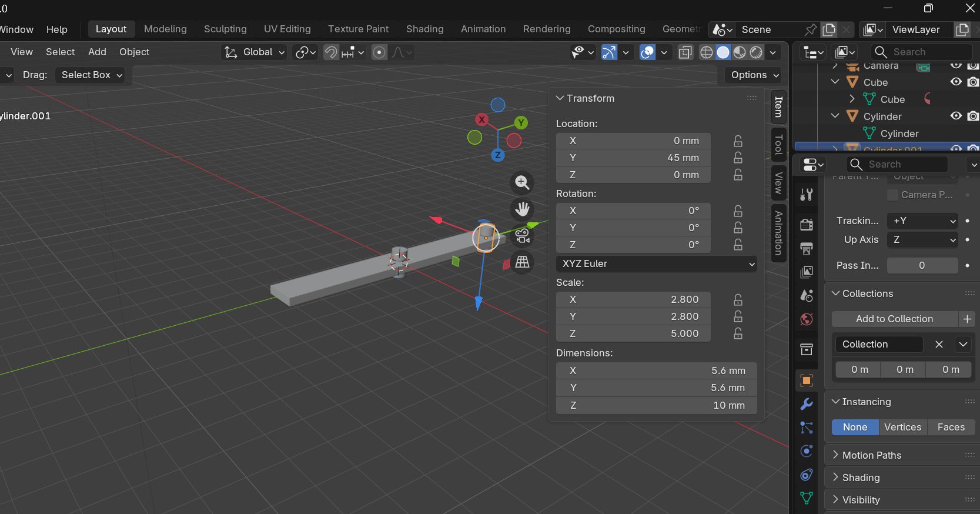Click the Add to Collection button
The image size is (980, 514).
coord(895,319)
